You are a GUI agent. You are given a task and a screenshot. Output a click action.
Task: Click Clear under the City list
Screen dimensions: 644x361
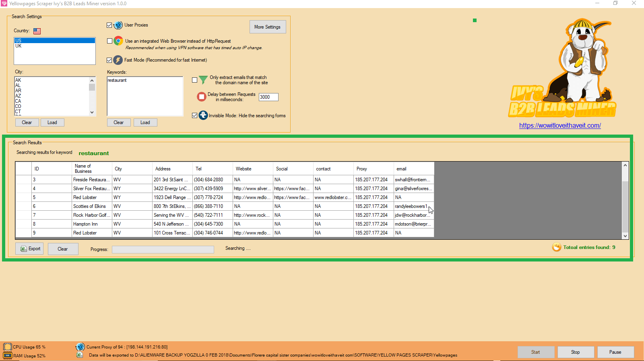27,122
